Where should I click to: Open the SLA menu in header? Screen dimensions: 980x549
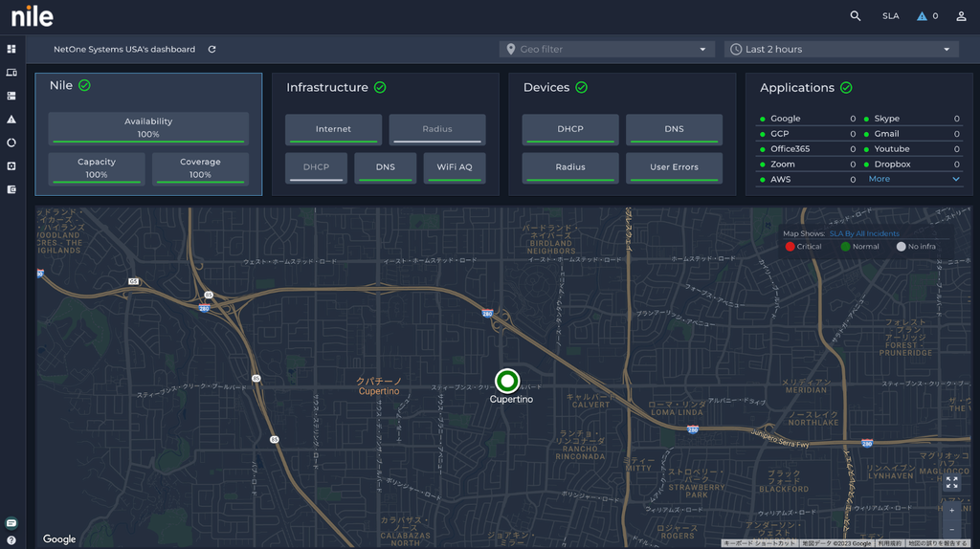(891, 16)
